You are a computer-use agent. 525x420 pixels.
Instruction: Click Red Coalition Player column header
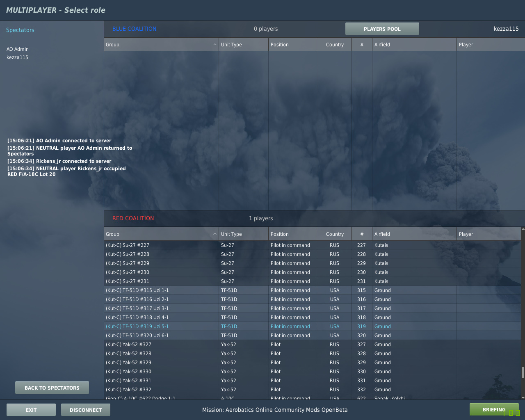click(x=488, y=234)
